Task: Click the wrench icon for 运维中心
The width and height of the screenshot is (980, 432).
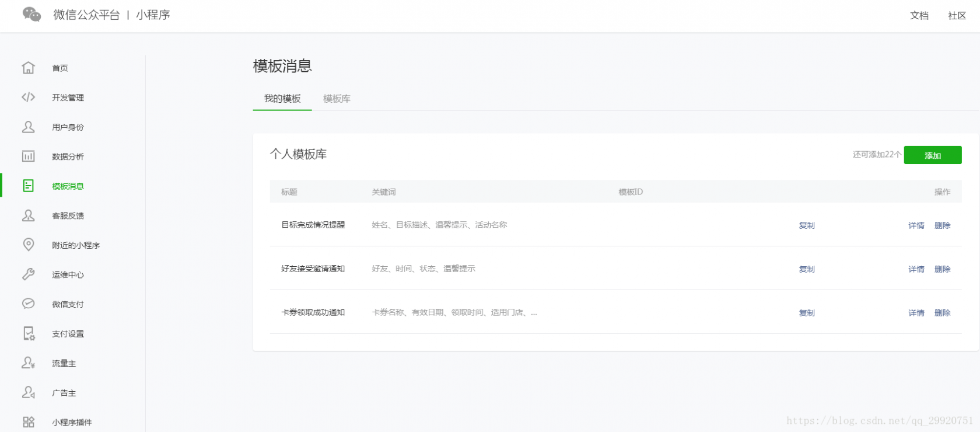Action: coord(28,274)
